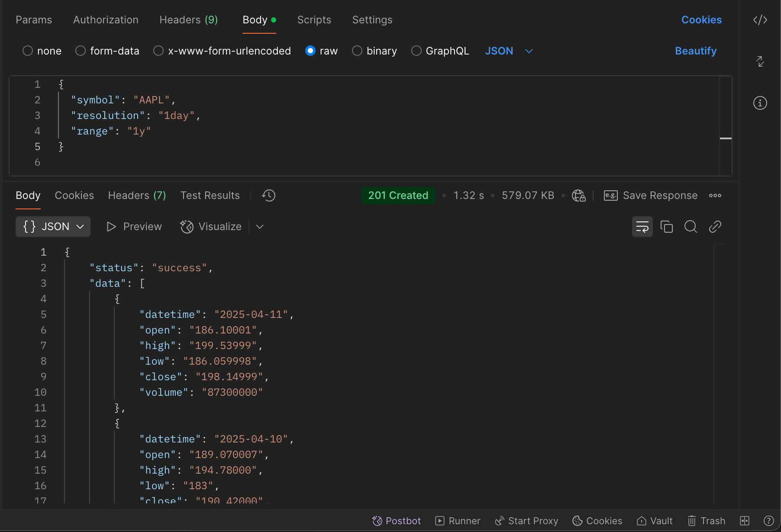Click the network globe lock icon
The height and width of the screenshot is (532, 781).
point(578,195)
